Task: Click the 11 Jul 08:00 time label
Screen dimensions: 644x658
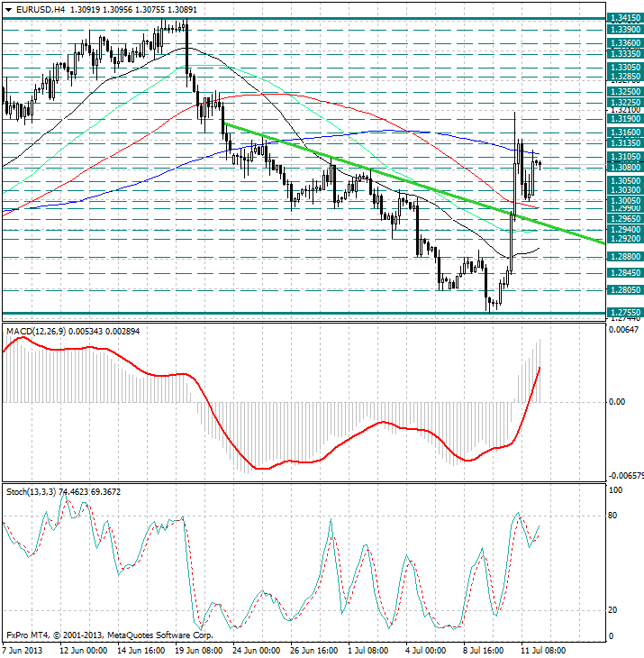Action: point(543,651)
